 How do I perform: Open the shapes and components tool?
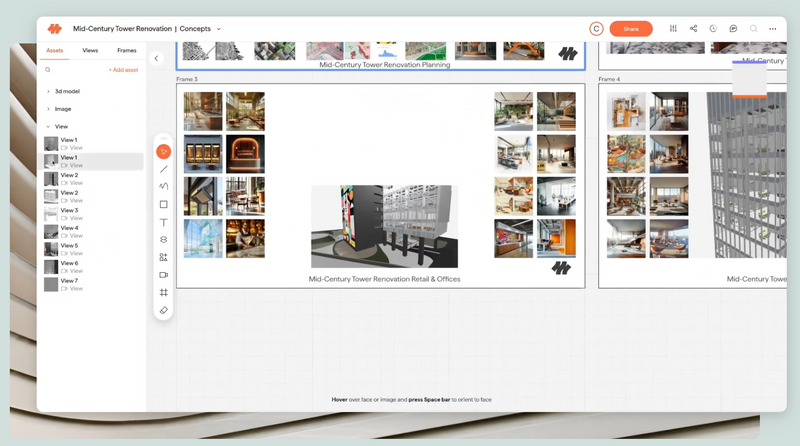[163, 257]
